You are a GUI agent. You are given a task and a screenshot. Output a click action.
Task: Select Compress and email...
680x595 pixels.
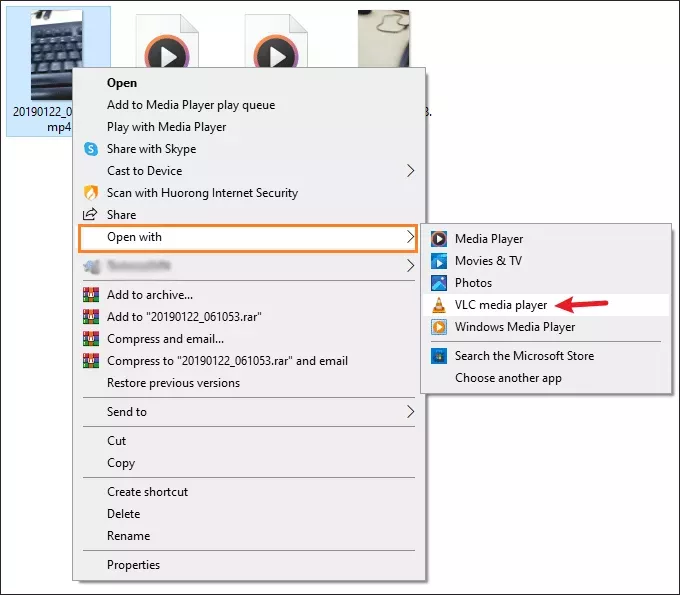pyautogui.click(x=248, y=339)
